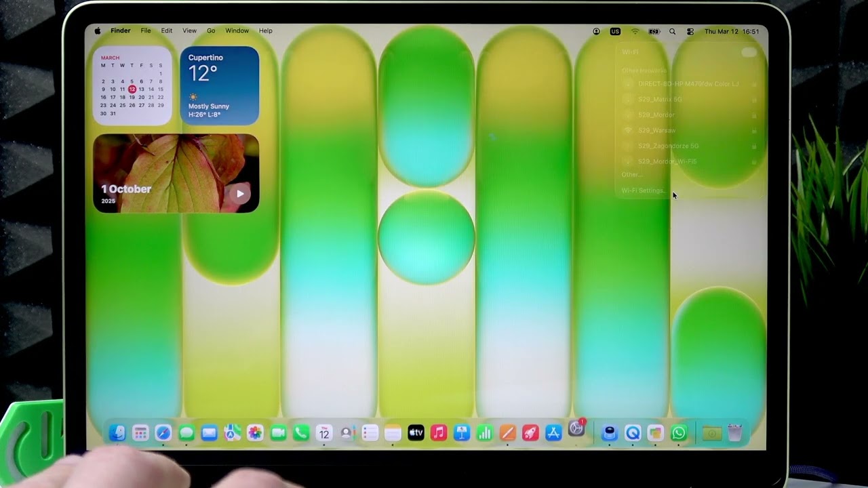
Task: Click MARCH header in calendar widget
Action: tap(110, 58)
